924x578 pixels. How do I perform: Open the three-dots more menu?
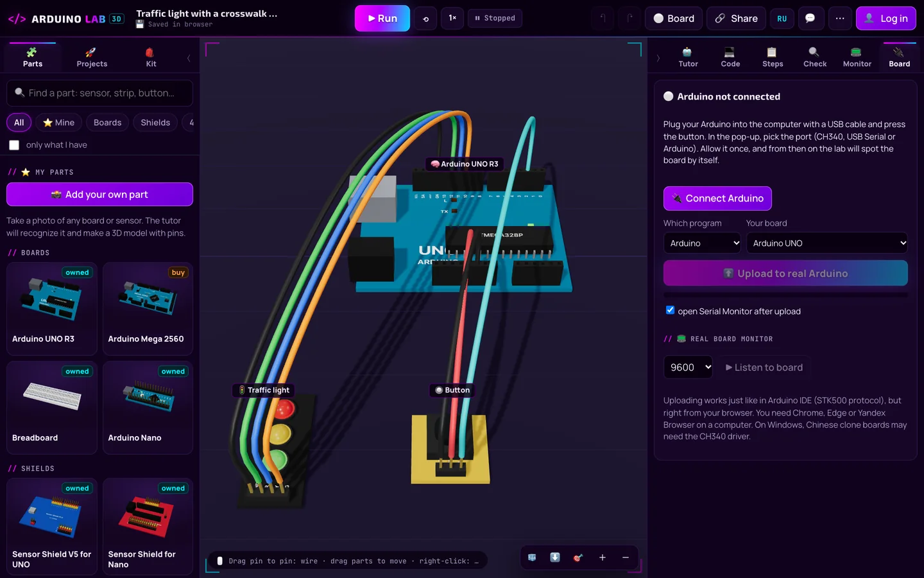[x=840, y=19]
